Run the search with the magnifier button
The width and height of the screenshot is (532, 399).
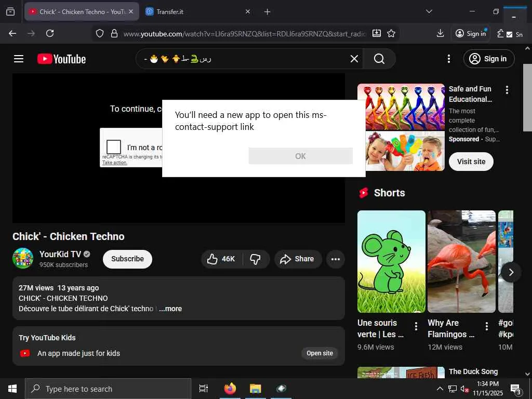(379, 59)
